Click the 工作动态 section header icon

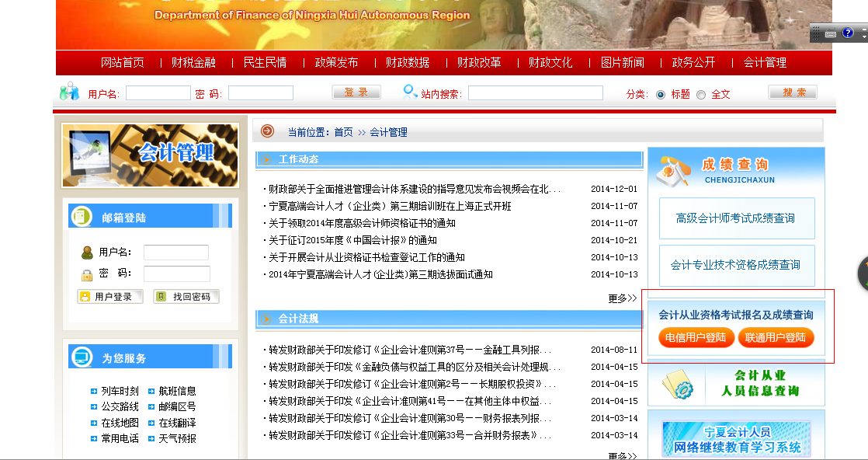click(x=266, y=159)
